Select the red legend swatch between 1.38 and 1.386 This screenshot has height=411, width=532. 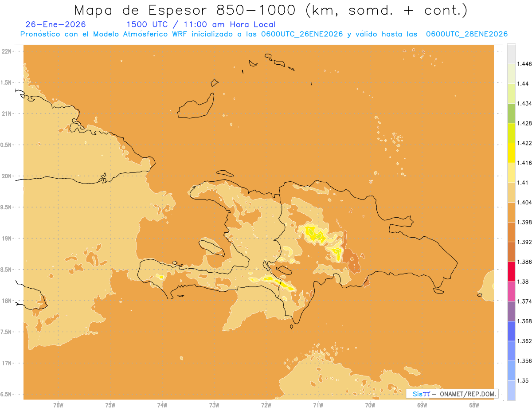(511, 271)
